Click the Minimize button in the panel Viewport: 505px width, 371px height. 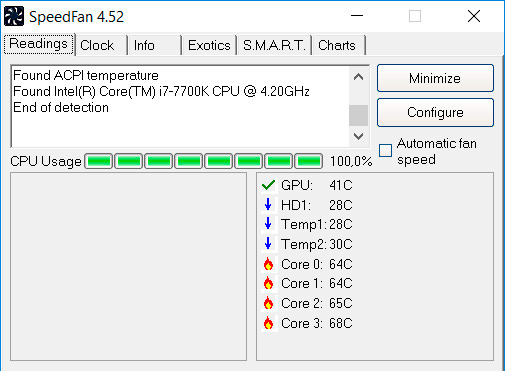435,78
